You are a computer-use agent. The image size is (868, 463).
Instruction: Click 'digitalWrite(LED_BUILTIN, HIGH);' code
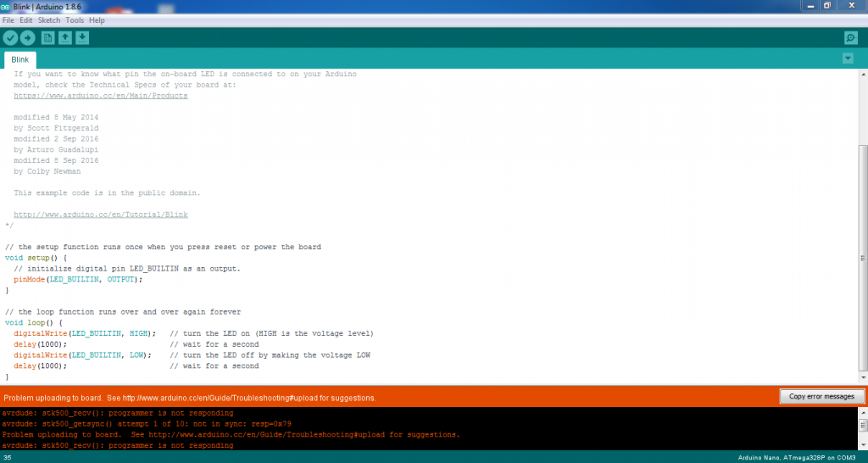pos(85,333)
